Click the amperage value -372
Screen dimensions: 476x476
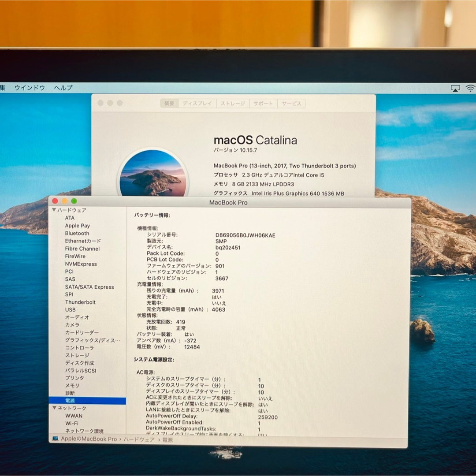pos(190,341)
